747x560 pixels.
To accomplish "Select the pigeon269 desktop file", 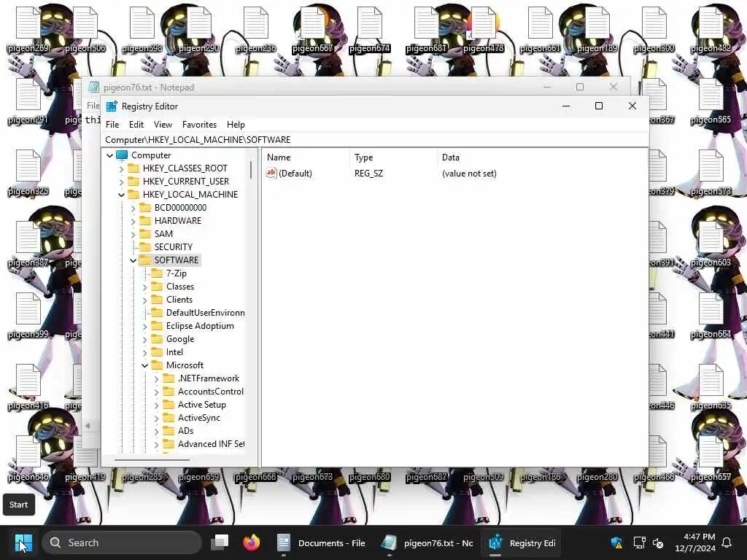I will coord(28,29).
